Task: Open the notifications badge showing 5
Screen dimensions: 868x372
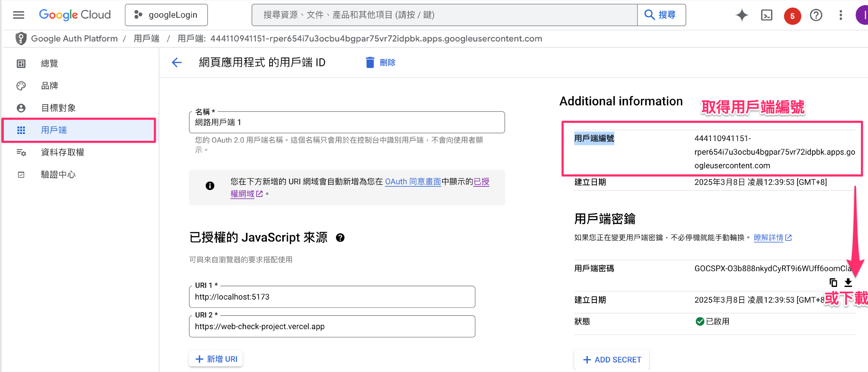Action: 792,16
